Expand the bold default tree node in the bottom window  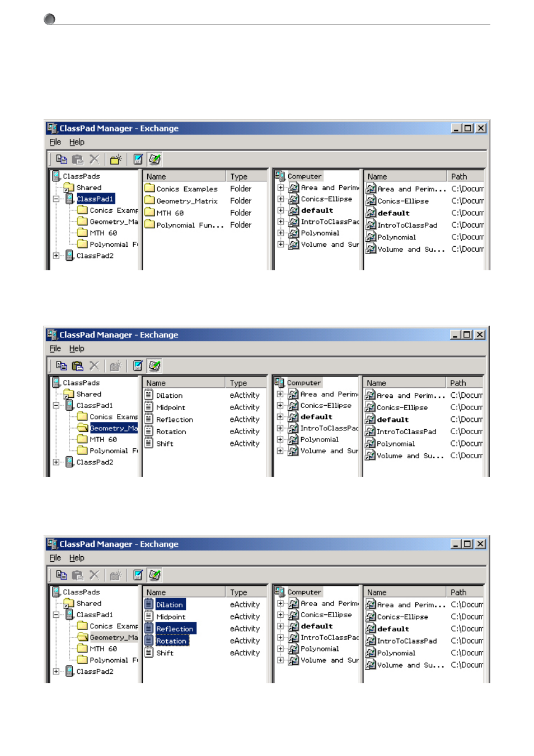pyautogui.click(x=280, y=626)
